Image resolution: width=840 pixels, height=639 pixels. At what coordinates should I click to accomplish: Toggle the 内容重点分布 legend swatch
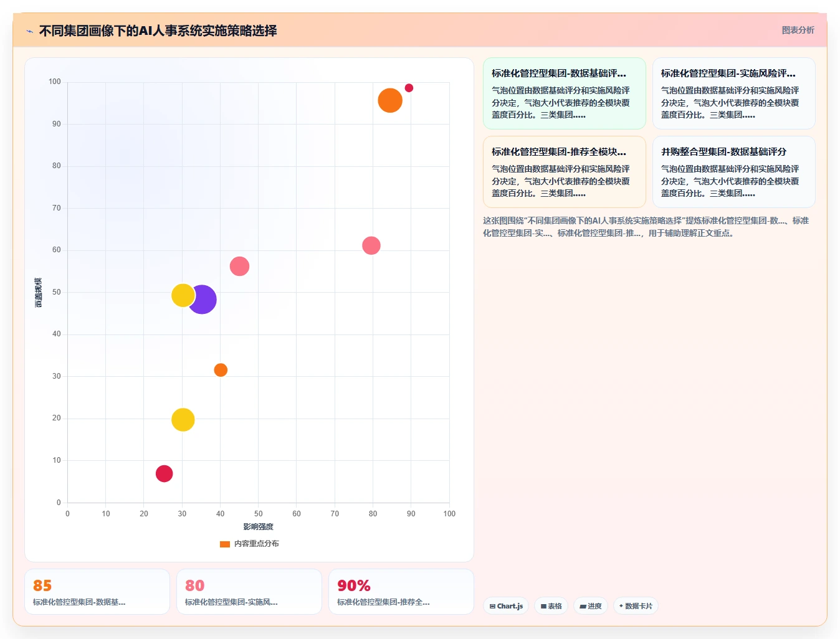click(x=225, y=544)
